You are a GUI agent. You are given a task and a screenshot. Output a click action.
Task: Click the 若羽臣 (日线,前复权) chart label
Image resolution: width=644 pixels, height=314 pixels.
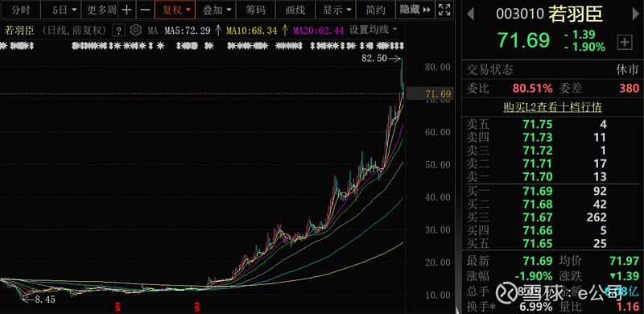point(56,31)
